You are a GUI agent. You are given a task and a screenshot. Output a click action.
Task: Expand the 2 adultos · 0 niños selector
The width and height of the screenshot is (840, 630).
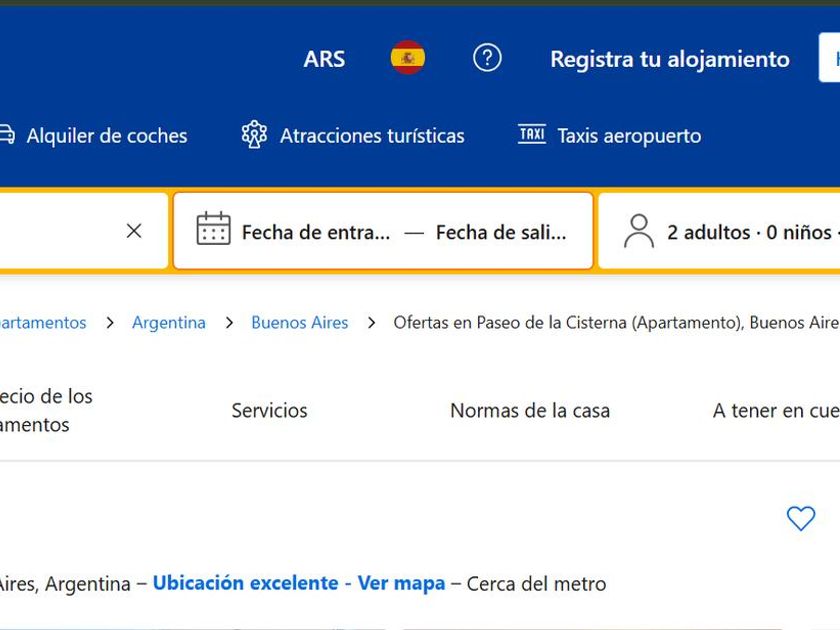point(748,232)
